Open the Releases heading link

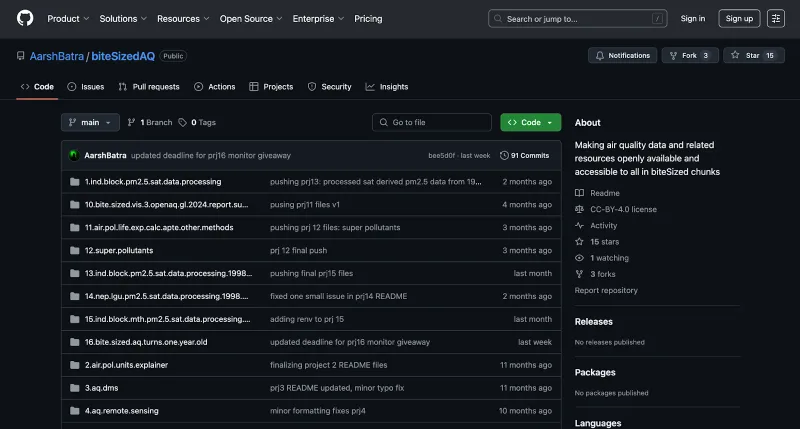coord(593,322)
